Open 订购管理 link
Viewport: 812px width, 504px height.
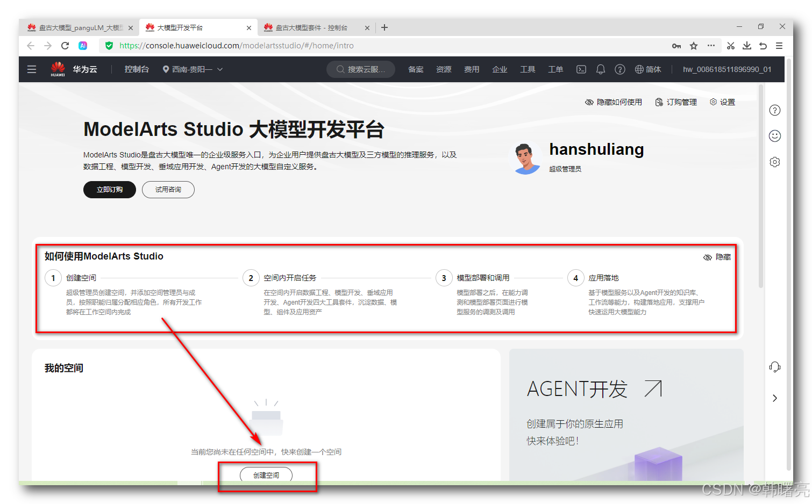(676, 102)
